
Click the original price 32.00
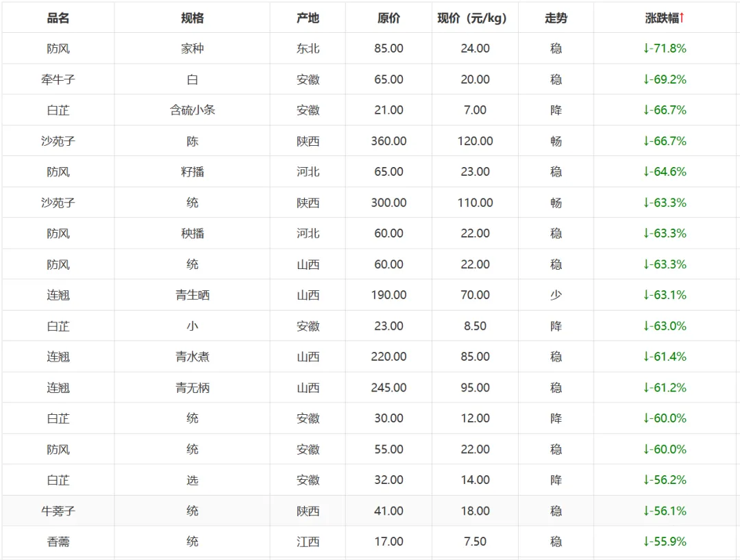(x=388, y=480)
